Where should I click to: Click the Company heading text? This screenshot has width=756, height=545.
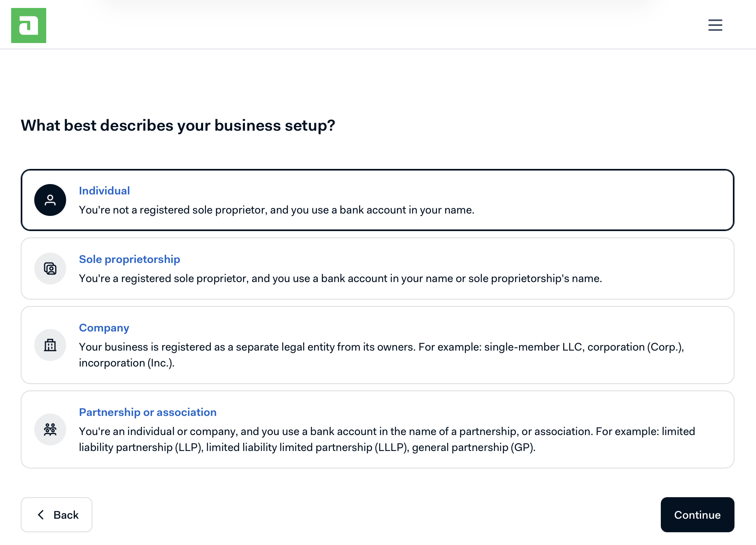(x=104, y=328)
